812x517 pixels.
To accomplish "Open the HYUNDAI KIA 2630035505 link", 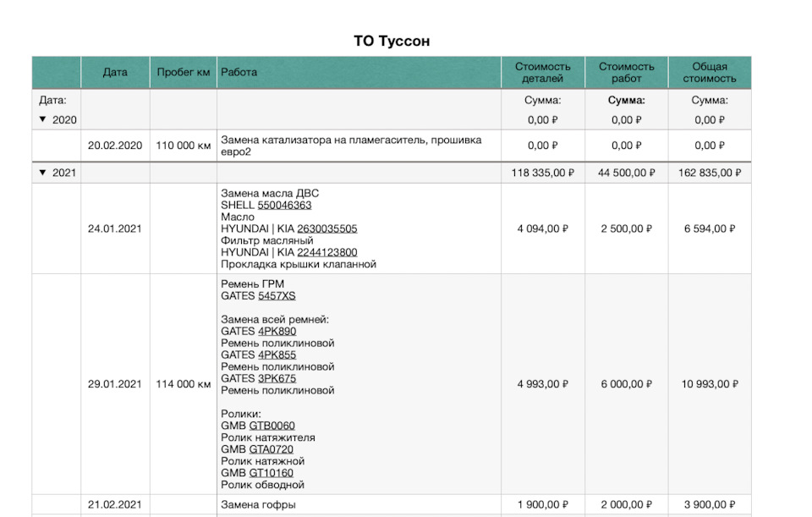I will click(x=327, y=228).
